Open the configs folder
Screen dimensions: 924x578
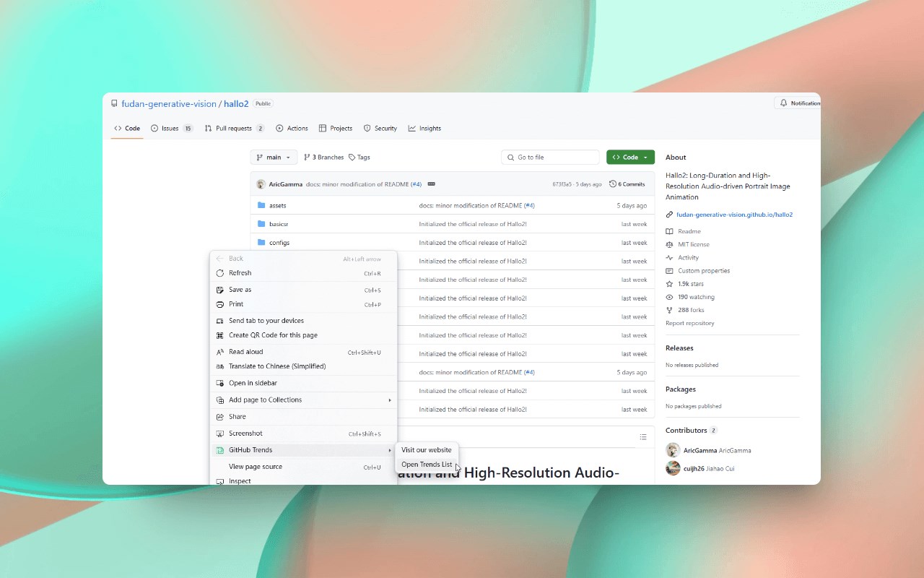tap(279, 243)
